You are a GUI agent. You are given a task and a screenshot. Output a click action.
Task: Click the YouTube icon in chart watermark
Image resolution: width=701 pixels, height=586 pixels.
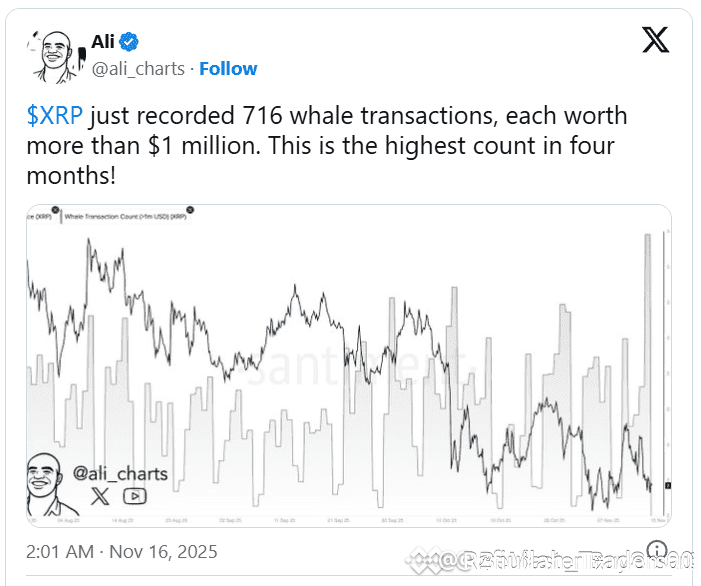tap(135, 496)
